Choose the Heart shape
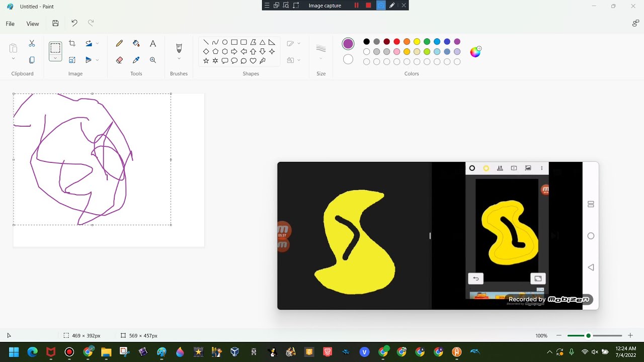This screenshot has width=644, height=362. click(x=253, y=61)
